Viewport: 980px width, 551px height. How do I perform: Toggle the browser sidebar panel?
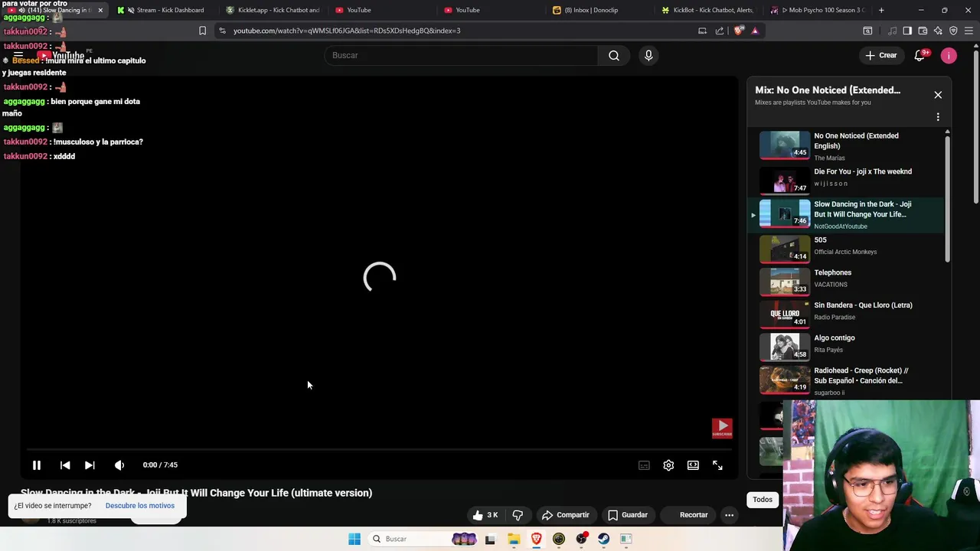pyautogui.click(x=907, y=31)
